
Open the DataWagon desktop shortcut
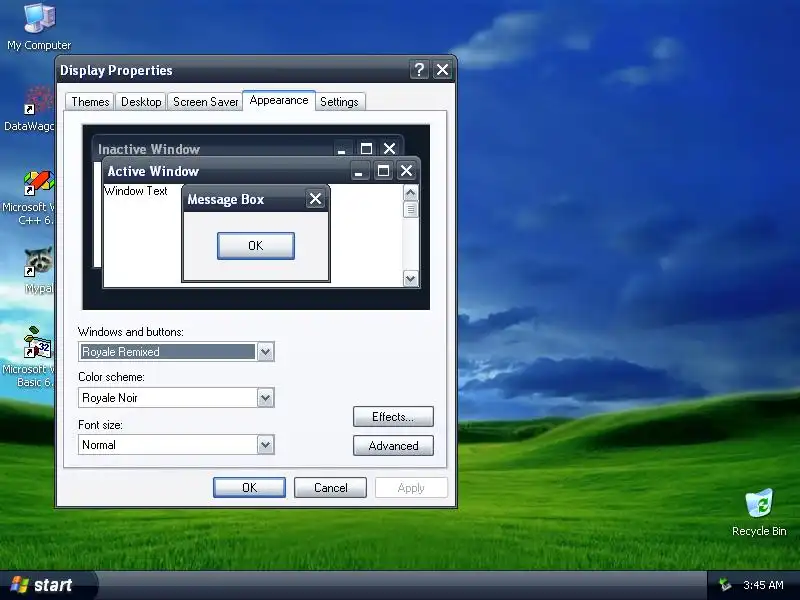29,109
